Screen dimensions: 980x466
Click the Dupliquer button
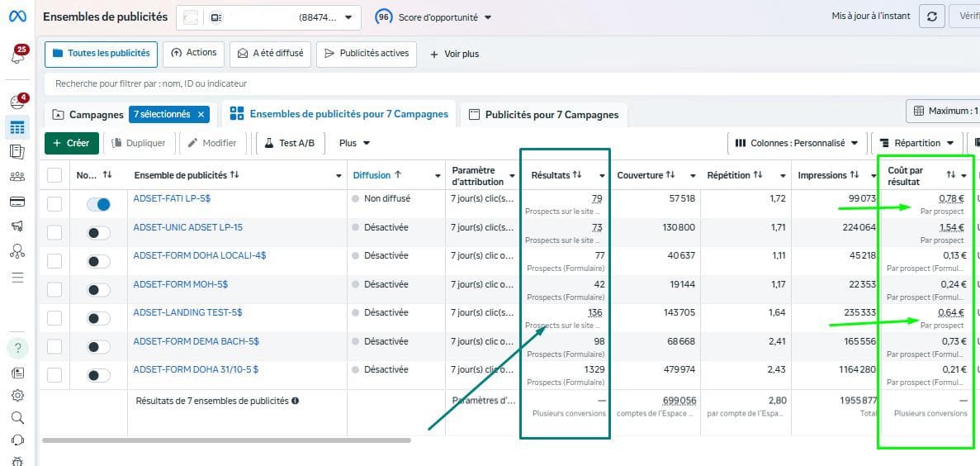(139, 143)
